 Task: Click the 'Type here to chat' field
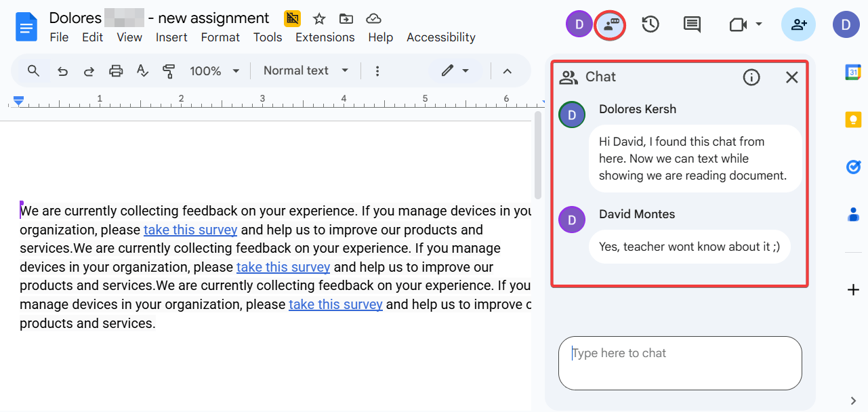point(680,363)
